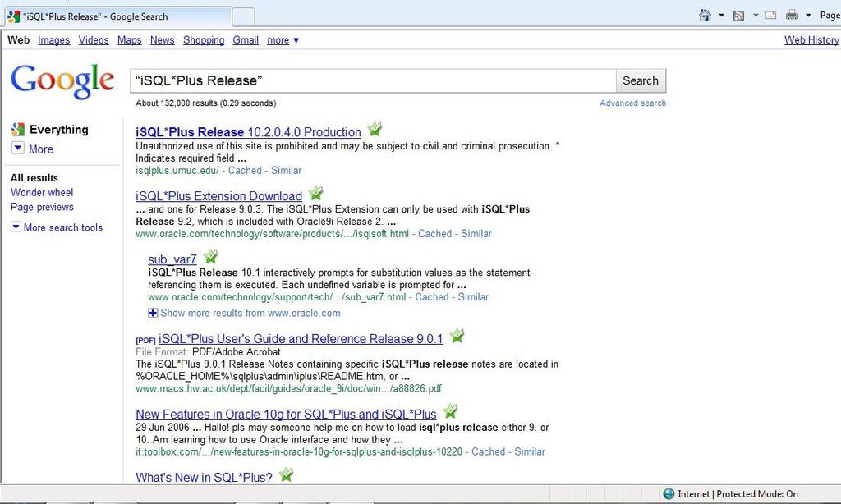Screen dimensions: 841x504
Task: Open Images search
Action: pos(53,40)
